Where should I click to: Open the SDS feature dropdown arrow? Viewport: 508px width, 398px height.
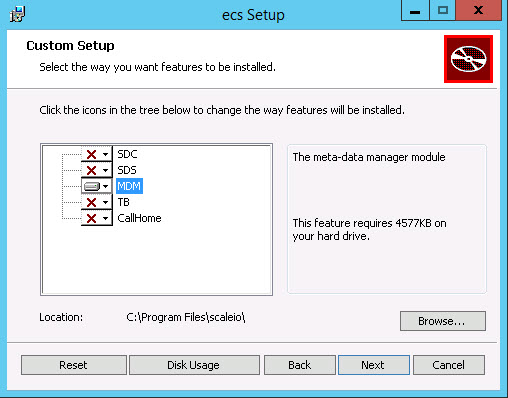(105, 170)
